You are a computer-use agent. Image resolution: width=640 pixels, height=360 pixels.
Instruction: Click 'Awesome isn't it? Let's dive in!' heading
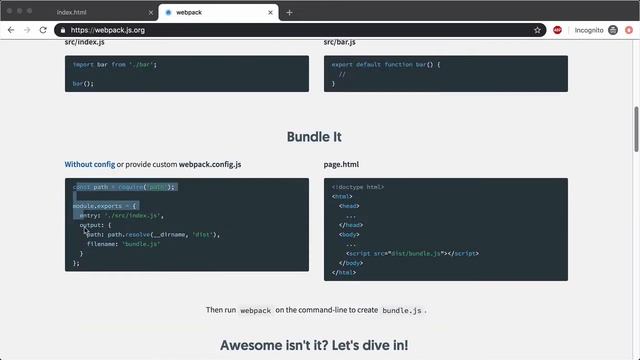[314, 345]
